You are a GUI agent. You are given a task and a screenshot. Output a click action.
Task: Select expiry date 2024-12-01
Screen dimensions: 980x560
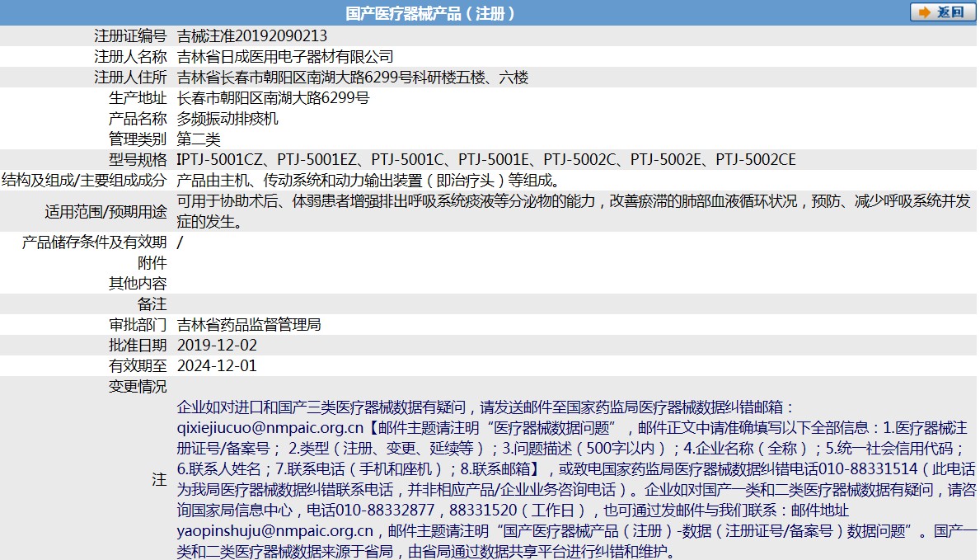[217, 366]
